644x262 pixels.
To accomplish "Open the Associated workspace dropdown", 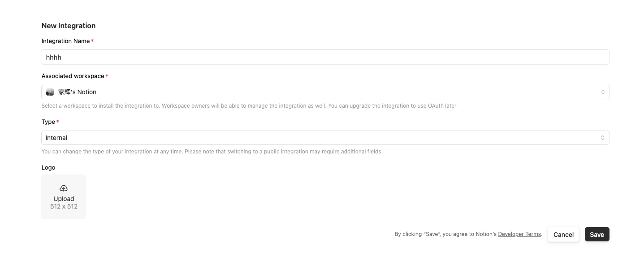I will 325,92.
